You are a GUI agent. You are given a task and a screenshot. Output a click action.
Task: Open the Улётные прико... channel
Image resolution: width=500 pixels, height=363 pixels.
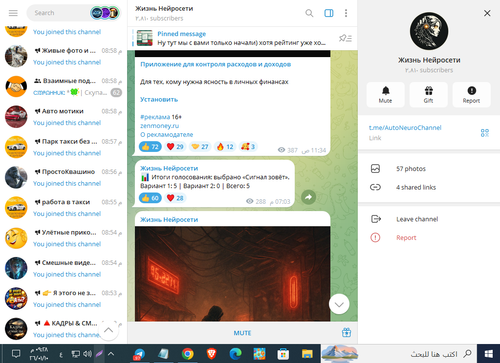pyautogui.click(x=63, y=238)
